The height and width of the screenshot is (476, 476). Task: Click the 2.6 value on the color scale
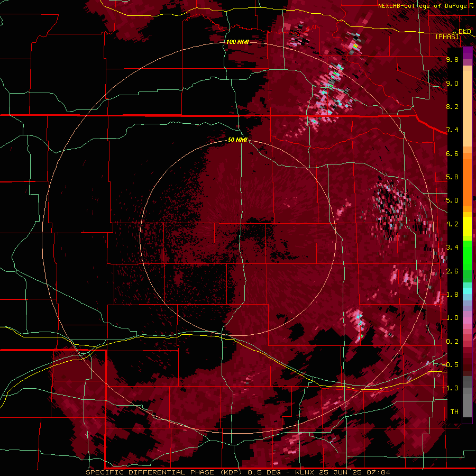click(x=452, y=271)
